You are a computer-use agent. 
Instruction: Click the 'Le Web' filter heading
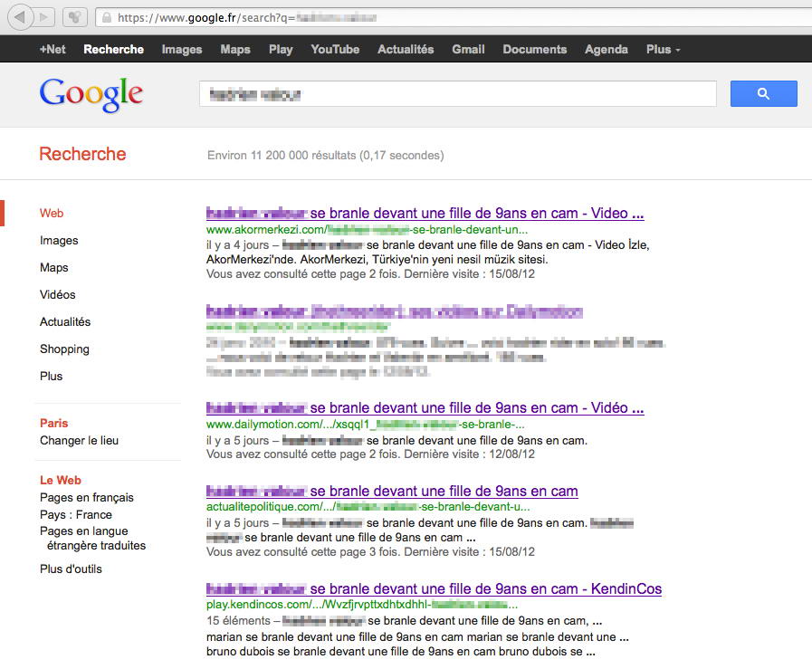point(61,480)
